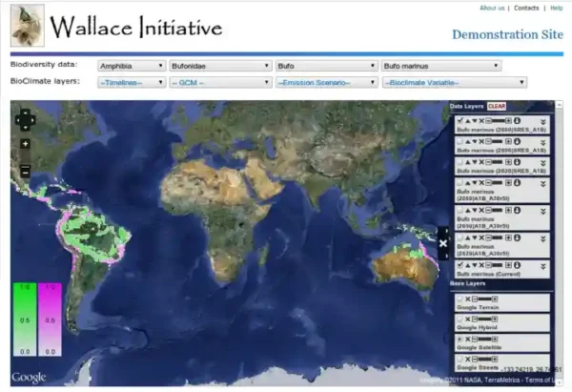Open the Amphibia class dropdown
Image resolution: width=572 pixels, height=392 pixels.
pos(133,67)
